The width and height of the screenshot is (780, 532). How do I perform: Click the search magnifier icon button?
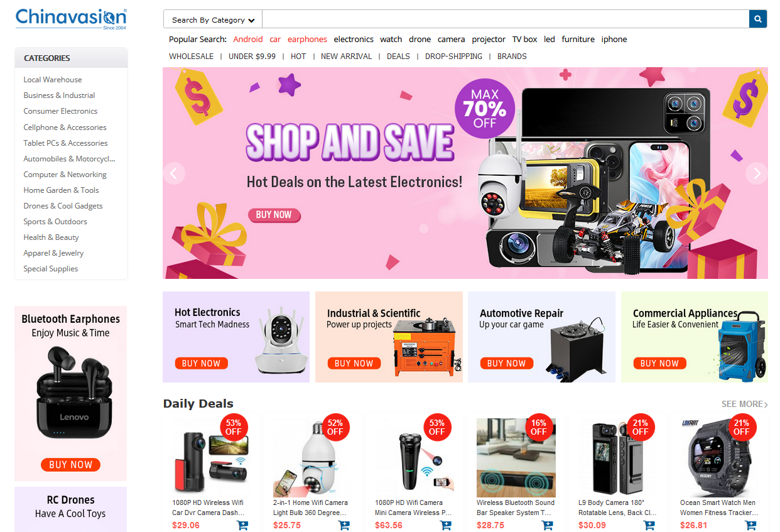tap(758, 19)
